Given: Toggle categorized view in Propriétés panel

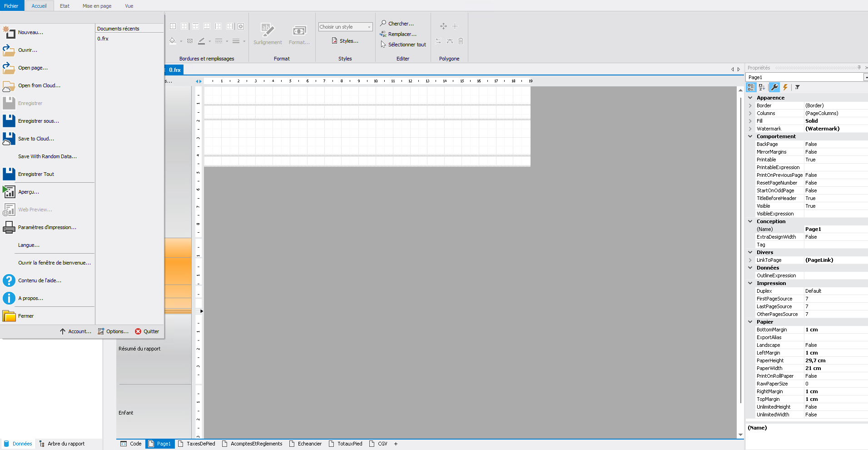Looking at the screenshot, I should click(x=751, y=87).
